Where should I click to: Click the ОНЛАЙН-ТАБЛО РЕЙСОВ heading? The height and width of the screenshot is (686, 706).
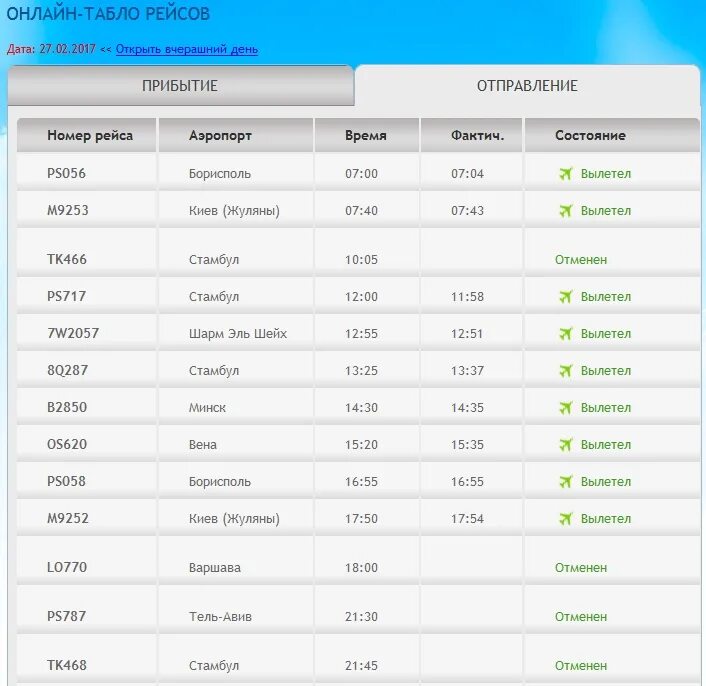pos(108,14)
